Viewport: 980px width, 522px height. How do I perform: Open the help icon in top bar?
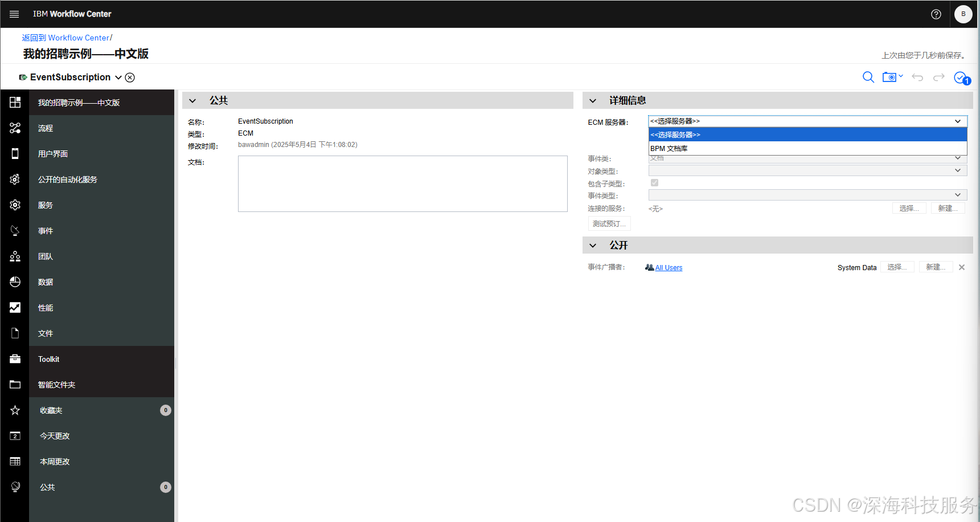pyautogui.click(x=936, y=14)
